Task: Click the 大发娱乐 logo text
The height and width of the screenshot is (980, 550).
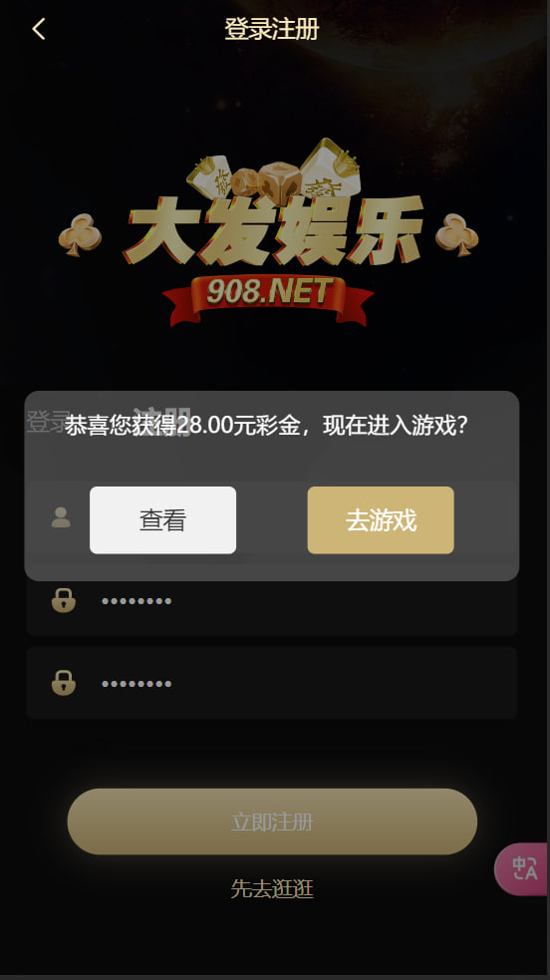Action: coord(275,230)
